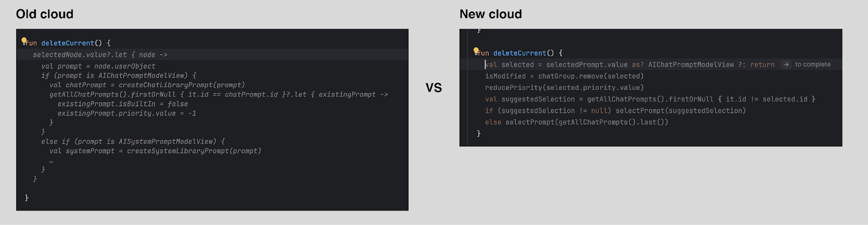
Task: Click the chatGroup.remove(selected) line
Action: tap(564, 76)
